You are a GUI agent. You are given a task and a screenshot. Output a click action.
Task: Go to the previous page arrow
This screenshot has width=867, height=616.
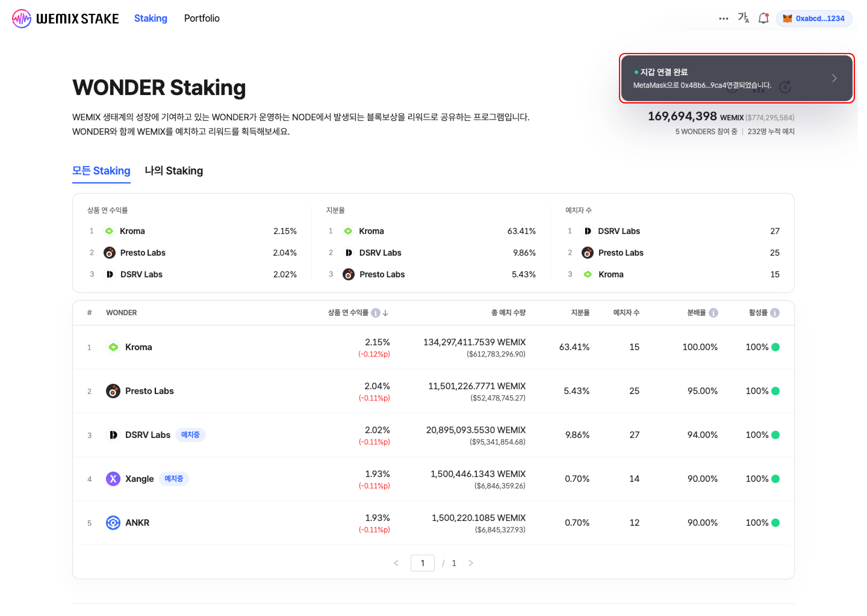pos(396,563)
